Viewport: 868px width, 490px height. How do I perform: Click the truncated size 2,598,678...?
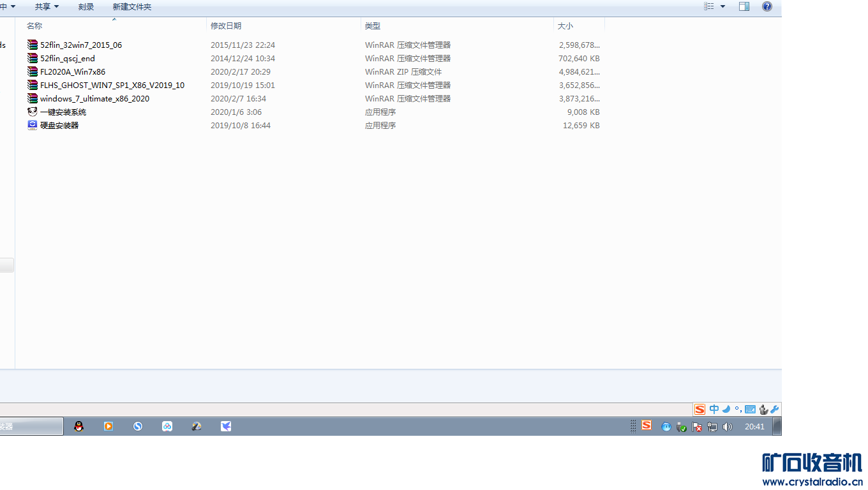[580, 45]
